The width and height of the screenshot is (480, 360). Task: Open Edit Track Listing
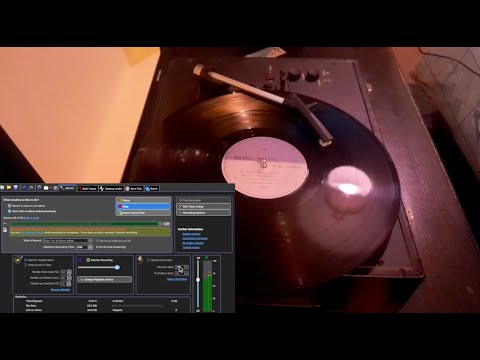tap(203, 206)
